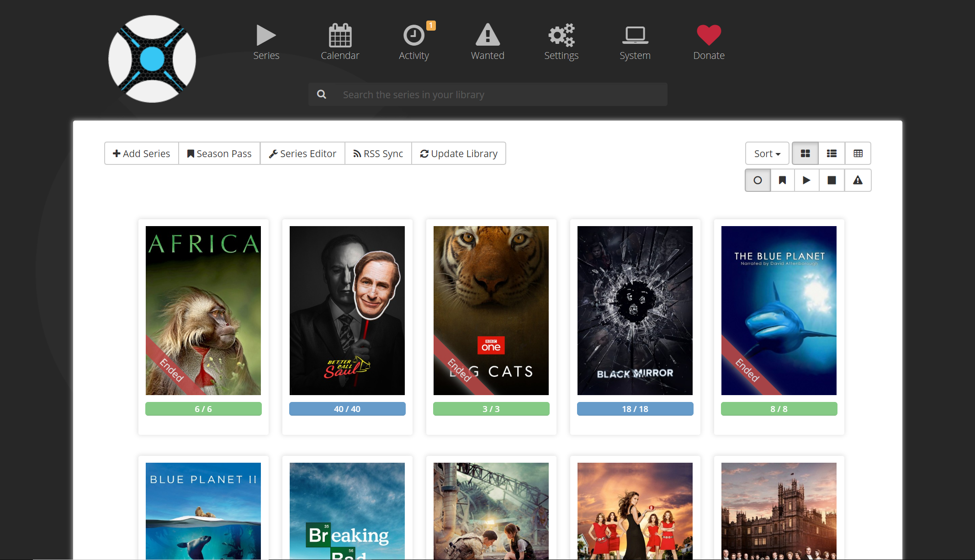Open the Series Editor
The width and height of the screenshot is (975, 560).
click(x=302, y=153)
